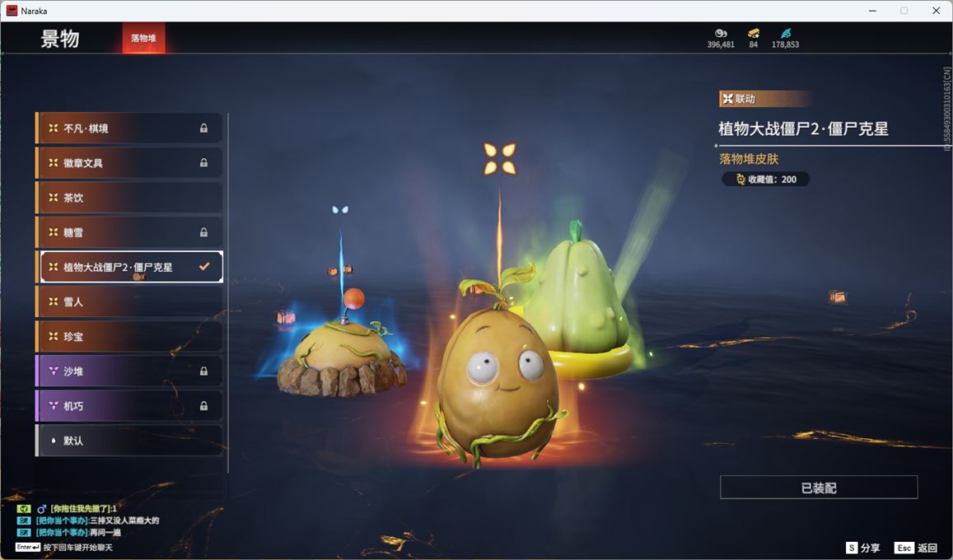The width and height of the screenshot is (953, 560).
Task: Click the teal feather currency icon
Action: click(786, 34)
